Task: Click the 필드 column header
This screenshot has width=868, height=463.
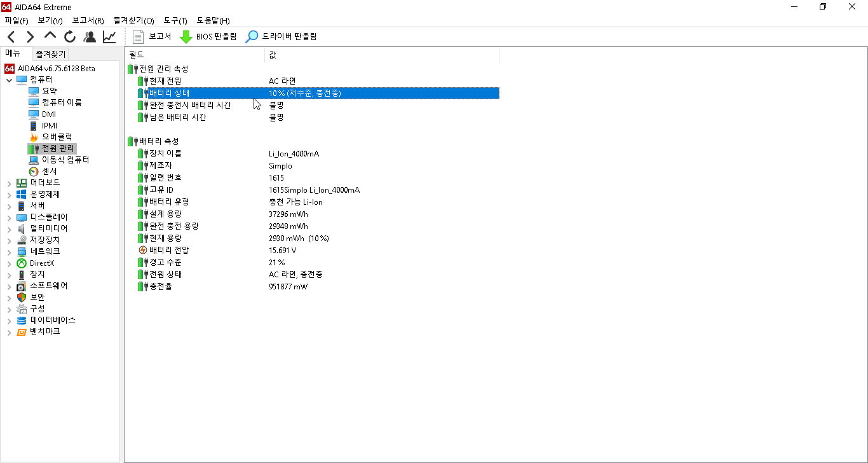Action: click(194, 55)
